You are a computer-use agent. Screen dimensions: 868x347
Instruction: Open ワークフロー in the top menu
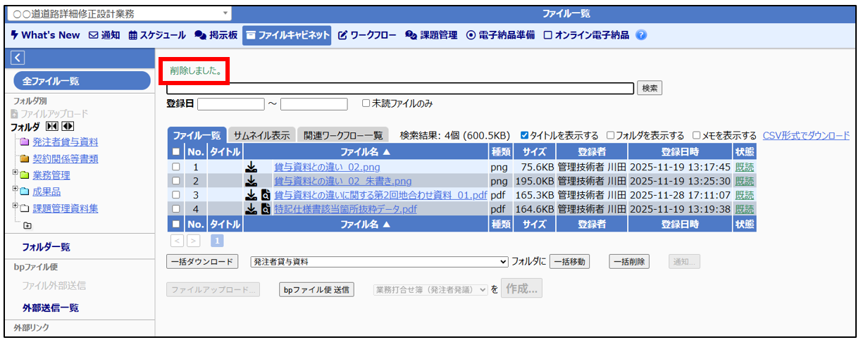[x=366, y=35]
